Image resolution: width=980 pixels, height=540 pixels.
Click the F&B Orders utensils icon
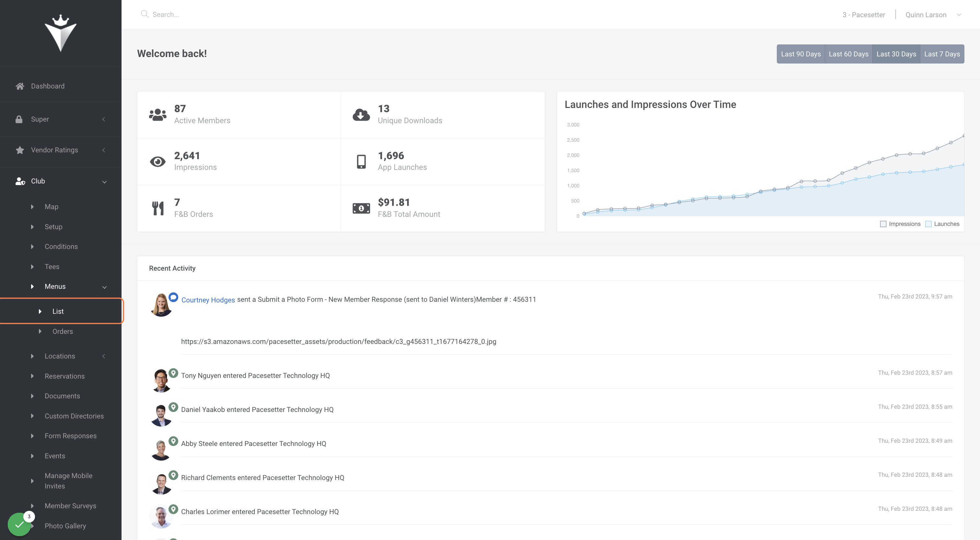coord(157,208)
